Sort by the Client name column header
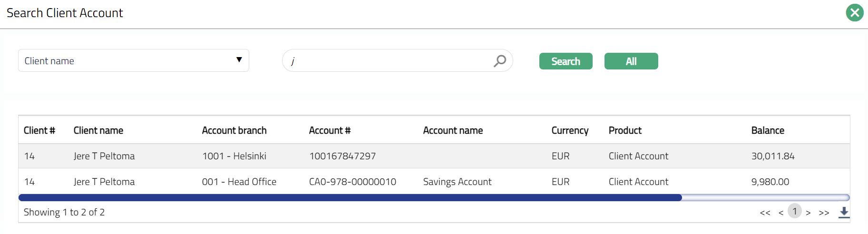 coord(98,130)
